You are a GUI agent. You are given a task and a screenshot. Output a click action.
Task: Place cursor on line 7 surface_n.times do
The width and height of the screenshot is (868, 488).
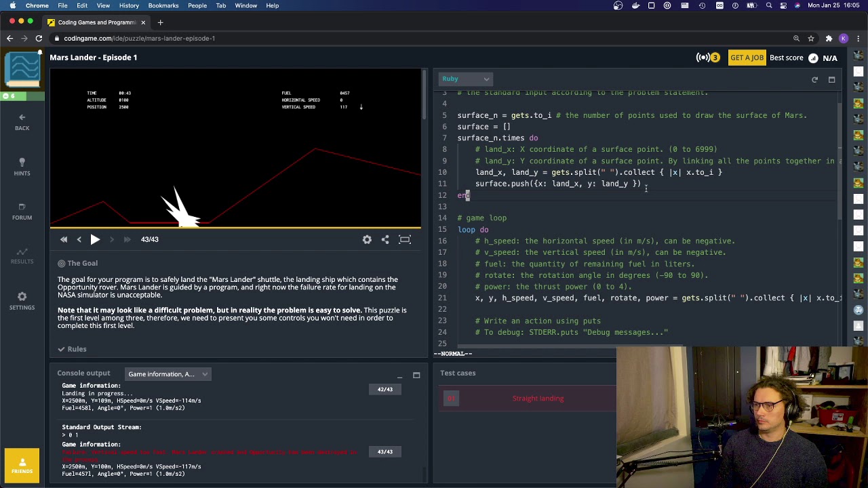click(x=498, y=138)
